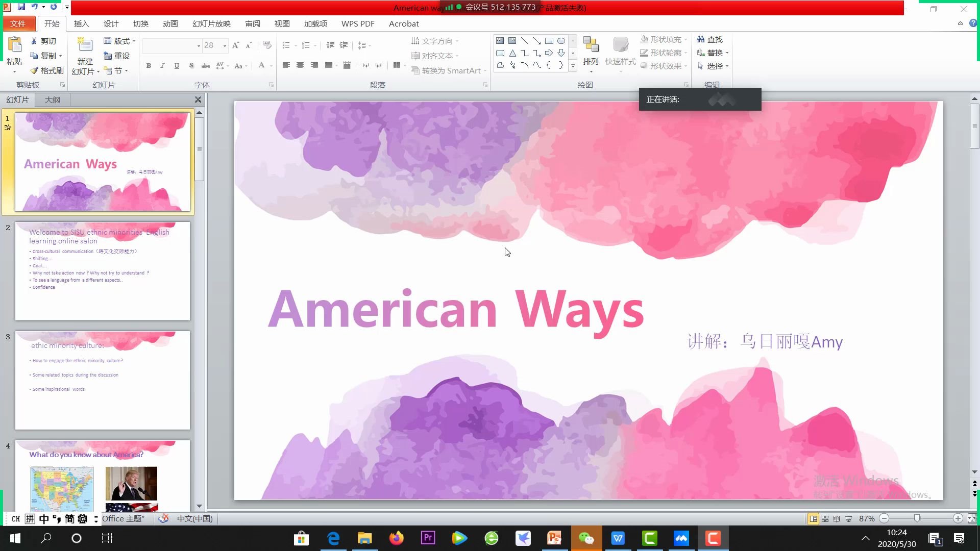
Task: Open the Shape Fill (形状填充) dropdown
Action: [x=664, y=39]
